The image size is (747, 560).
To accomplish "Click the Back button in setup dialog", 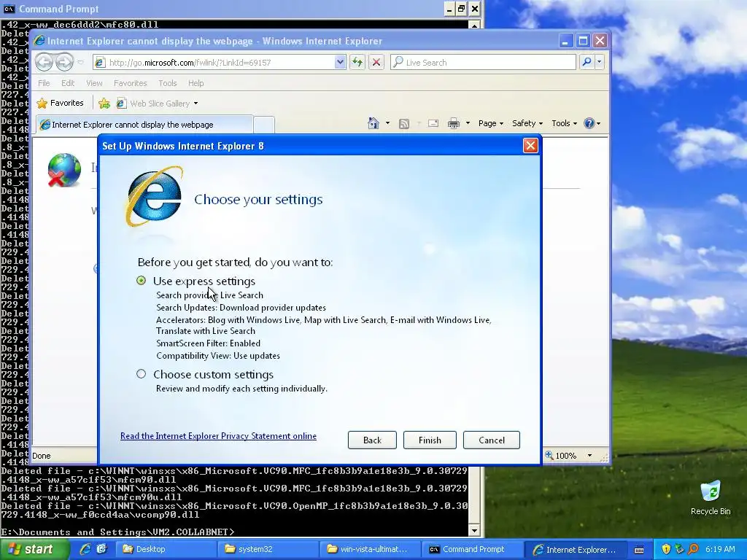I will point(372,440).
